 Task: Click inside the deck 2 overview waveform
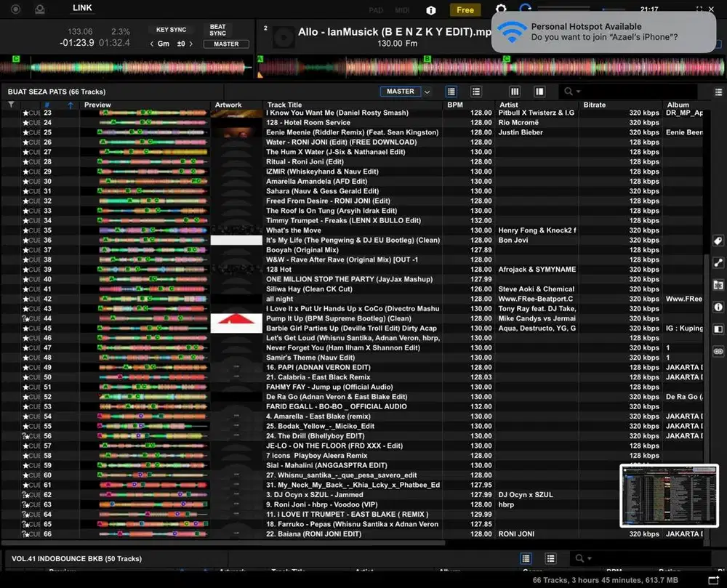coord(491,68)
